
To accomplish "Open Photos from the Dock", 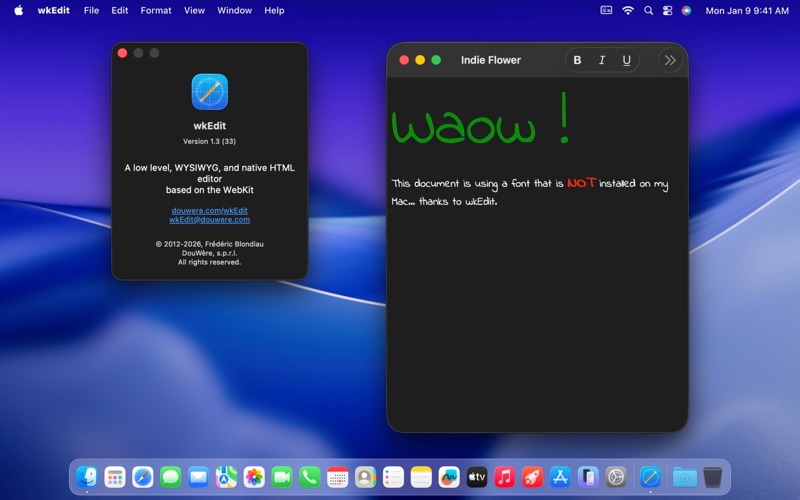I will pyautogui.click(x=254, y=478).
